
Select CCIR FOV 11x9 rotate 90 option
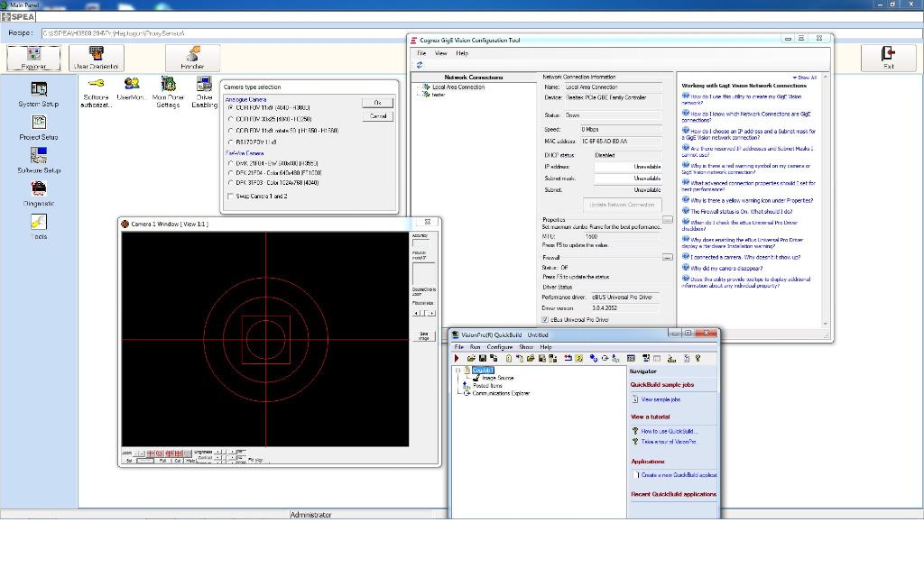[231, 131]
